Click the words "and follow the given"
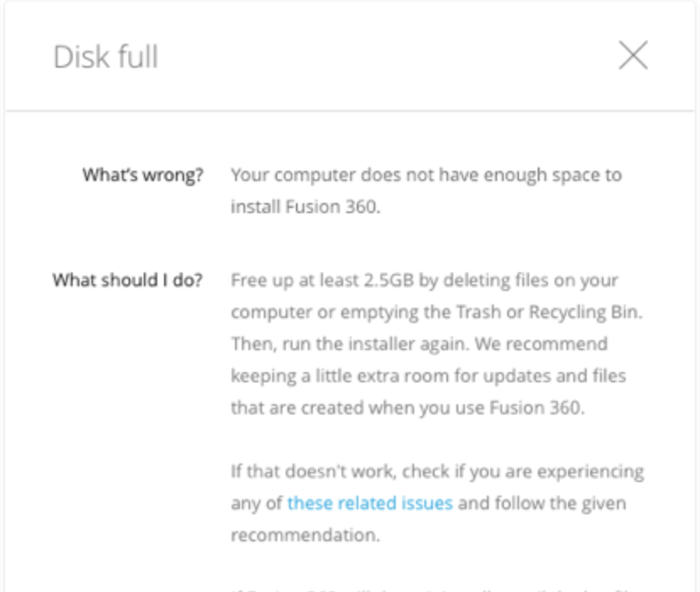The height and width of the screenshot is (592, 700). tap(542, 503)
